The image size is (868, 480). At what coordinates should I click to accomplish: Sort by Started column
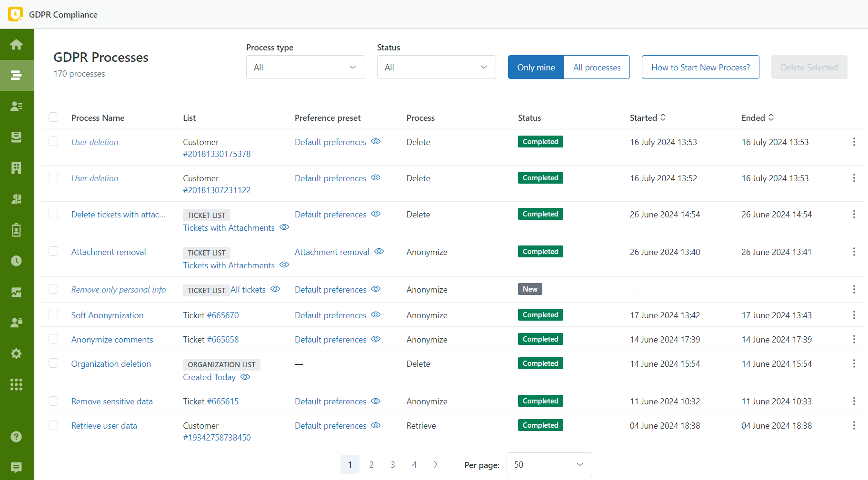pos(648,118)
